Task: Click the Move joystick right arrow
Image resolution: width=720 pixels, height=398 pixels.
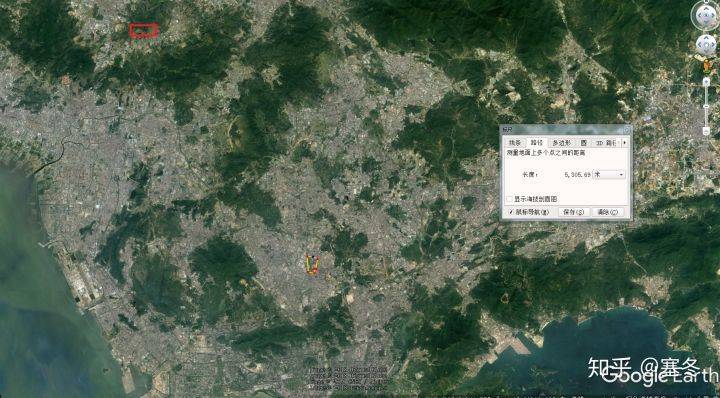Action: click(x=713, y=45)
